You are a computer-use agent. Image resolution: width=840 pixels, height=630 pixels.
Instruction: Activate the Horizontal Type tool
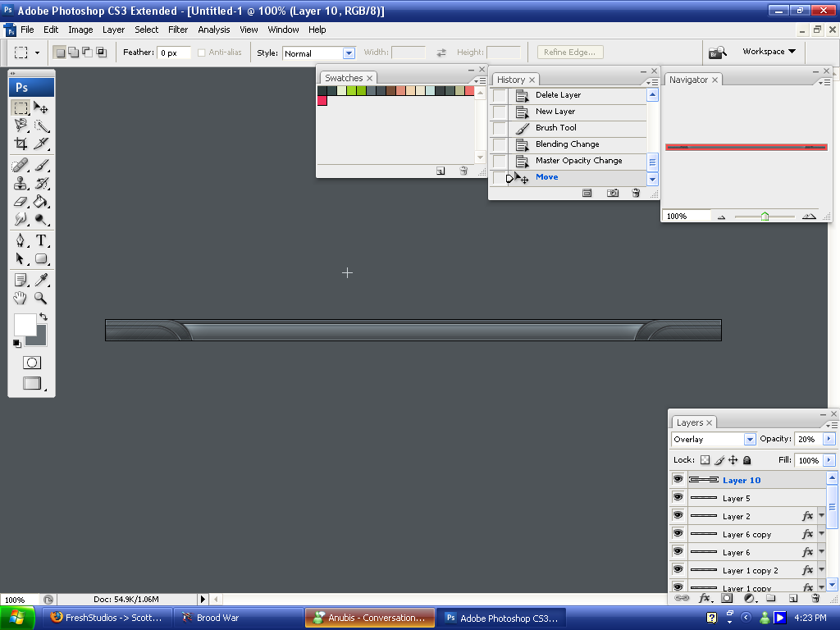(41, 240)
